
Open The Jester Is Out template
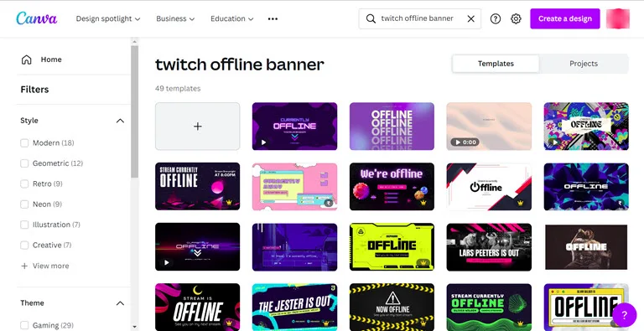(294, 307)
